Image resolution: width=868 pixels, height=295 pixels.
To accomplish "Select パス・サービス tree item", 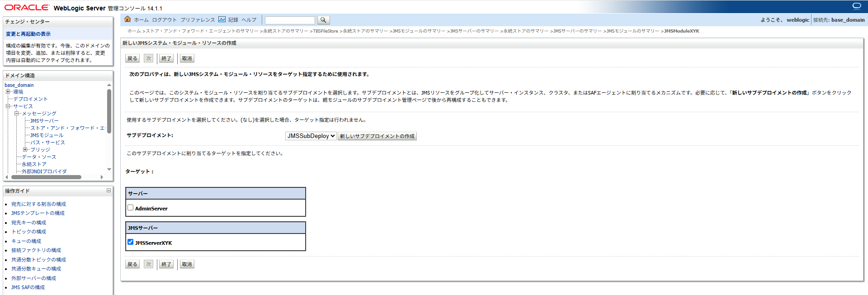I will coord(47,143).
